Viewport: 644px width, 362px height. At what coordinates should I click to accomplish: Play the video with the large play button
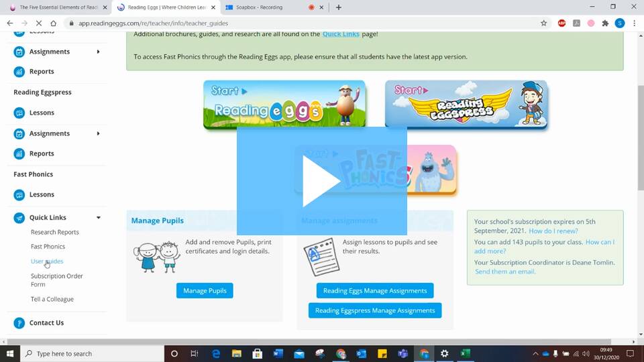pyautogui.click(x=321, y=181)
